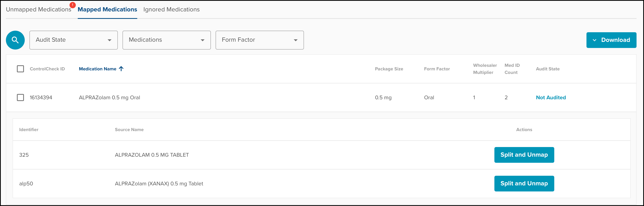Click the chevron icon on Download button
This screenshot has height=206, width=644.
(595, 40)
